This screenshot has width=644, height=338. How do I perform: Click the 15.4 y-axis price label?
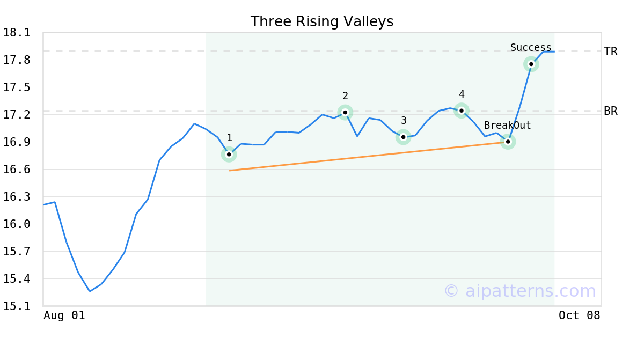click(17, 279)
